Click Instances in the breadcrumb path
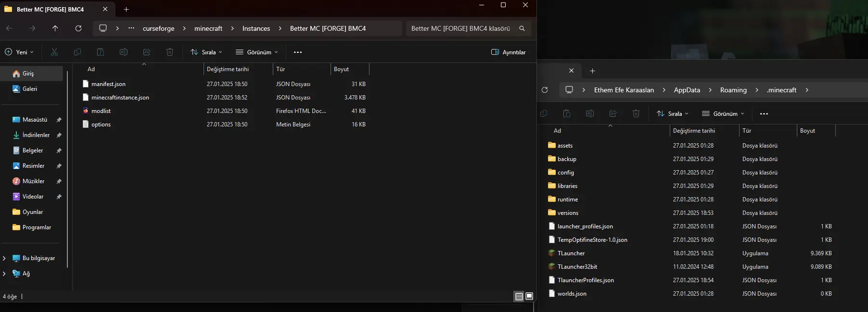The width and height of the screenshot is (868, 312). tap(256, 28)
